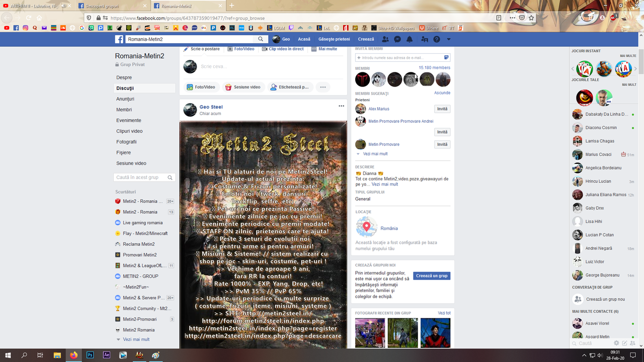
Task: Click the 'Foto/Video' pill button under the composer
Action: coord(201,87)
